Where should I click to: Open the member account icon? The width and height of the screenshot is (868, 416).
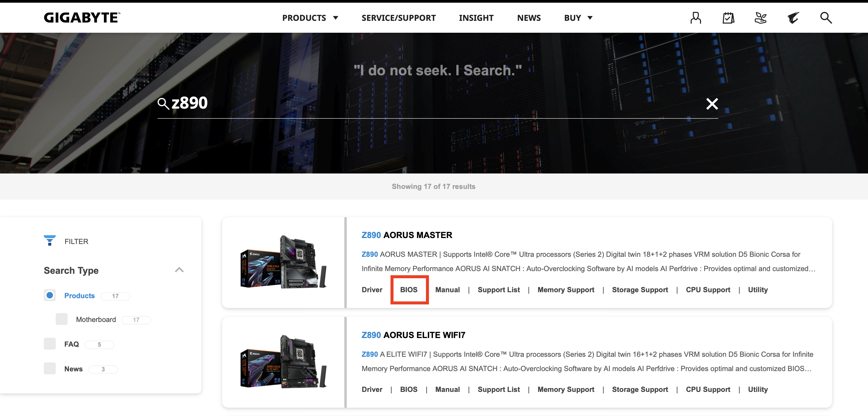696,18
